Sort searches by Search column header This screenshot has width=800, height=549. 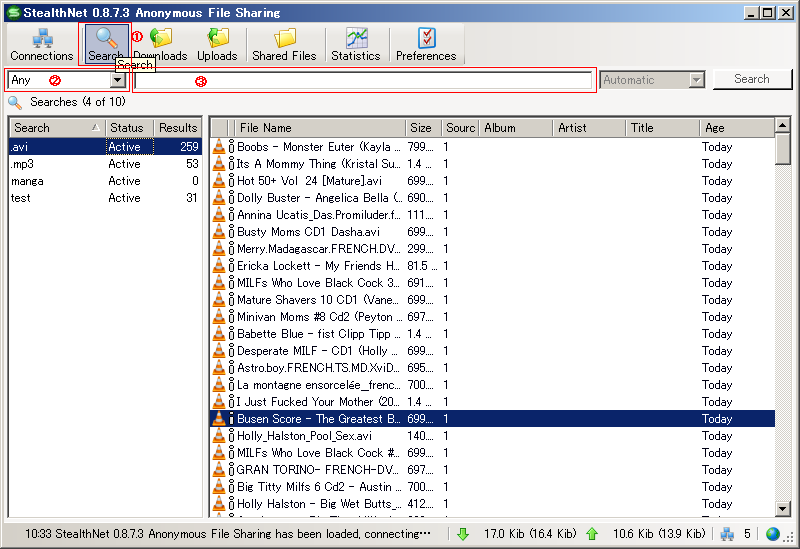tap(57, 128)
